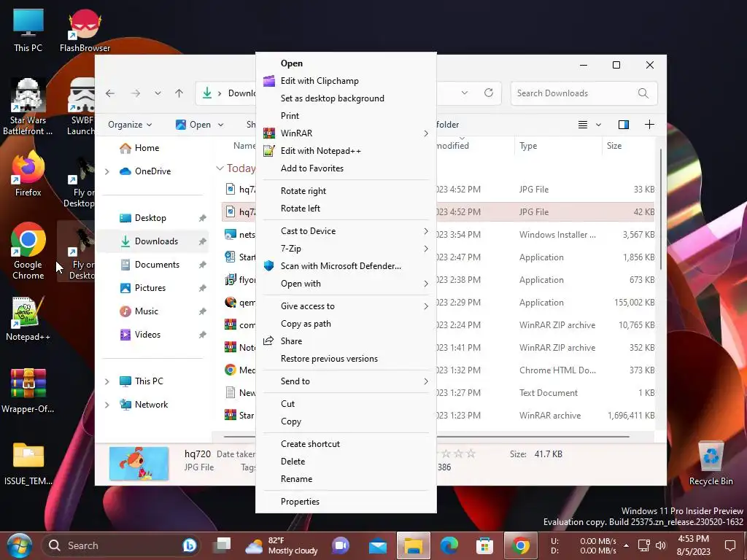Click the Windows Start orb
Image resolution: width=747 pixels, height=560 pixels.
point(20,545)
